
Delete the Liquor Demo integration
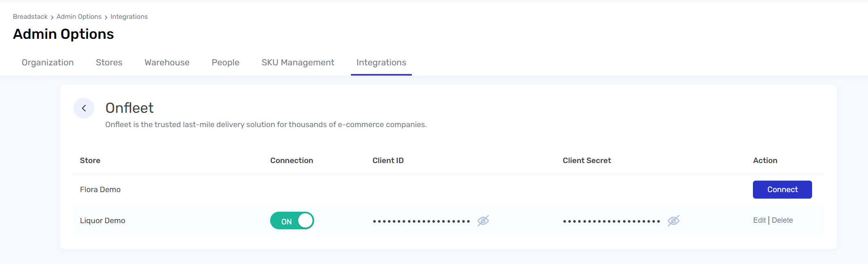[782, 220]
